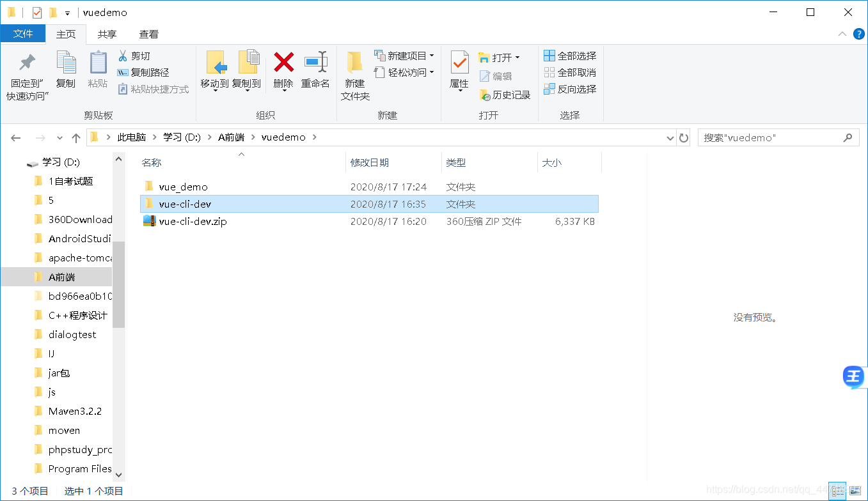868x501 pixels.
Task: Switch to the Large icons view
Action: (854, 490)
